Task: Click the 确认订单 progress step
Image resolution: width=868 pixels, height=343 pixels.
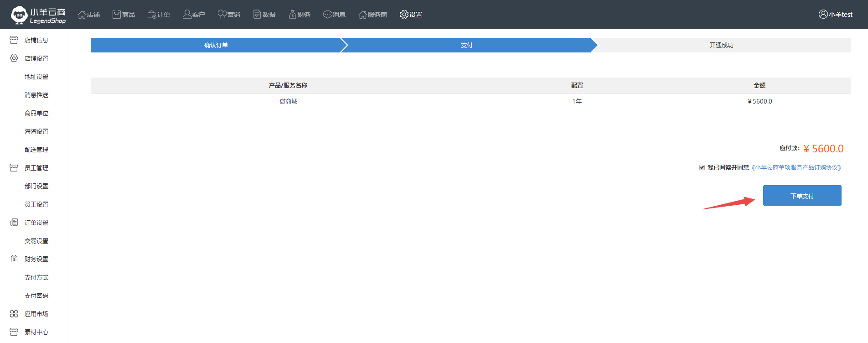Action: coord(216,45)
